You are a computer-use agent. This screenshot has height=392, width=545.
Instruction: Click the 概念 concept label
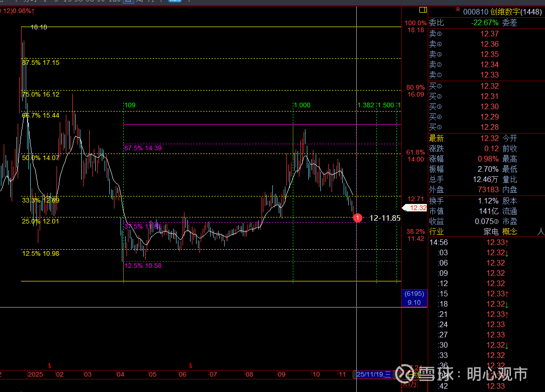(510, 231)
